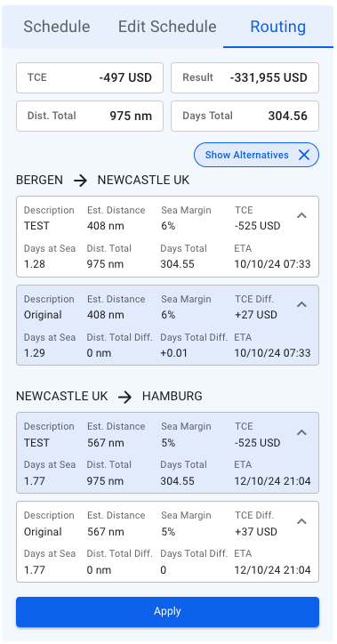Screen dimensions: 337x644
Task: Click the arrow between Newcastle UK and Hamburg
Action: 124,397
